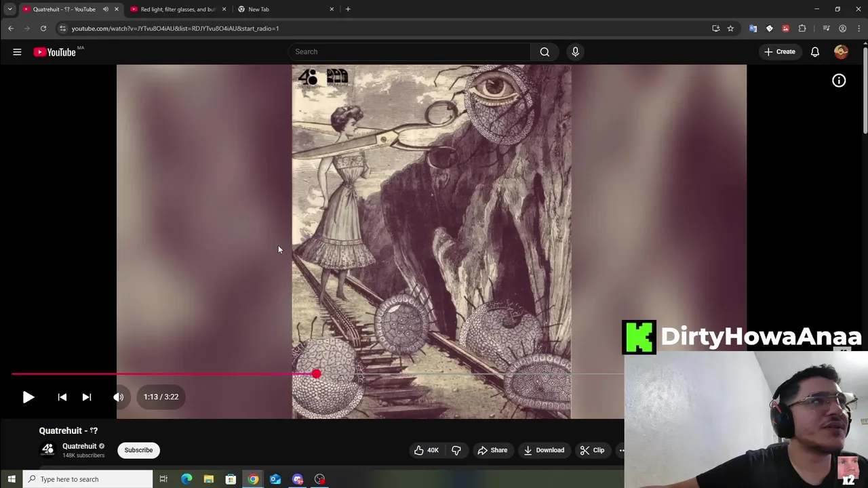Image resolution: width=868 pixels, height=488 pixels.
Task: Open the YouTube account avatar menu
Action: [841, 52]
